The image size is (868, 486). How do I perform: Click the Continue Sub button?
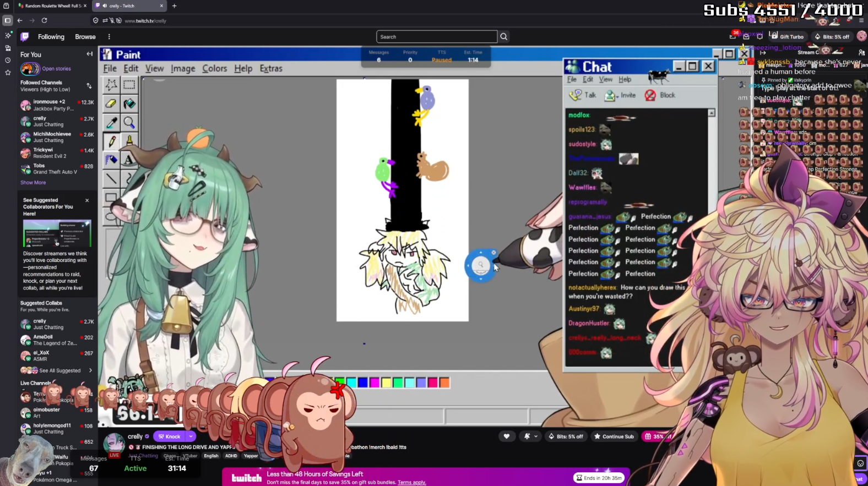coord(614,436)
